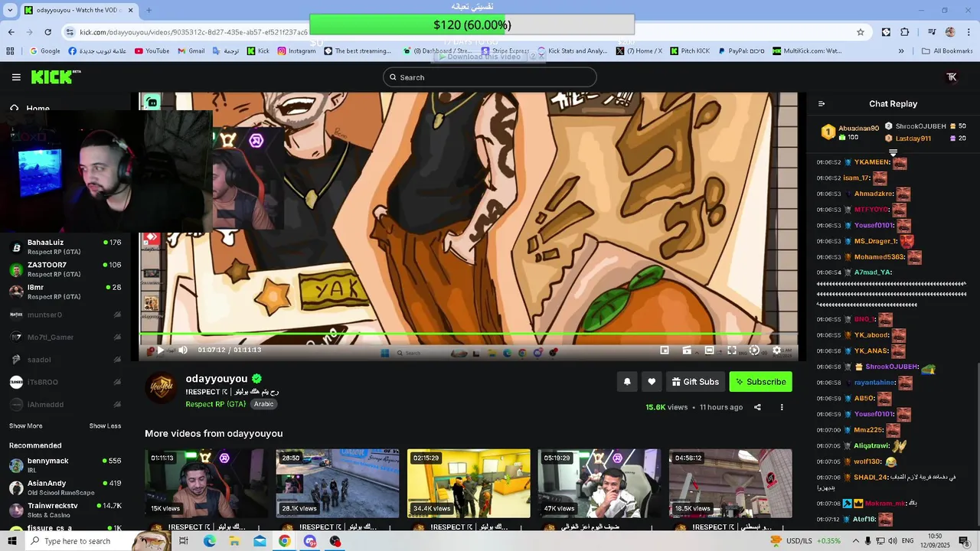Viewport: 980px width, 551px height.
Task: Open Trainwreckstv recommended channel
Action: (x=64, y=510)
